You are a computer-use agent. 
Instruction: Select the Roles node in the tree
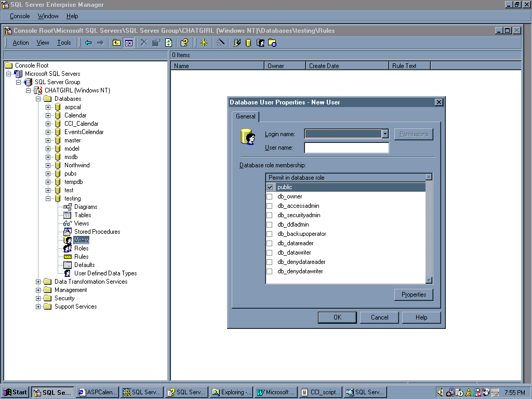pyautogui.click(x=81, y=248)
